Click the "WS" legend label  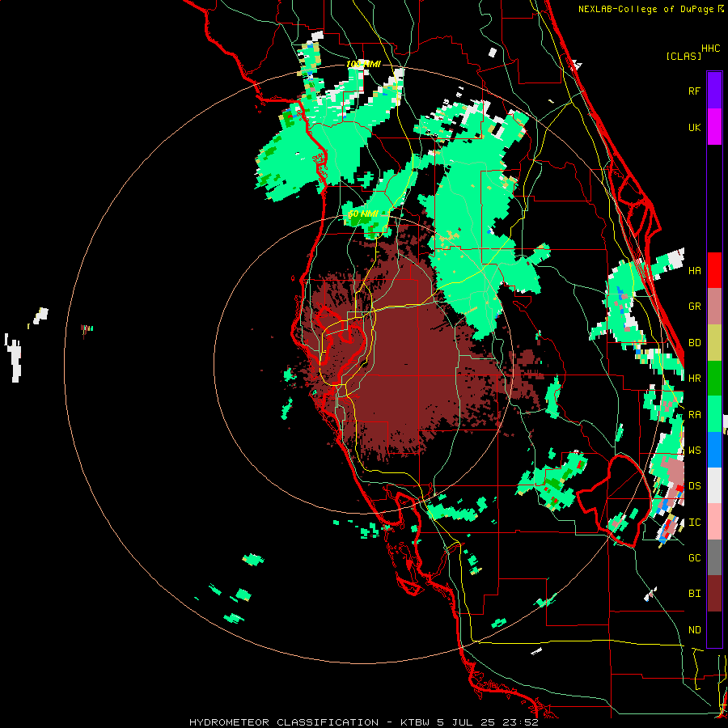(x=694, y=450)
